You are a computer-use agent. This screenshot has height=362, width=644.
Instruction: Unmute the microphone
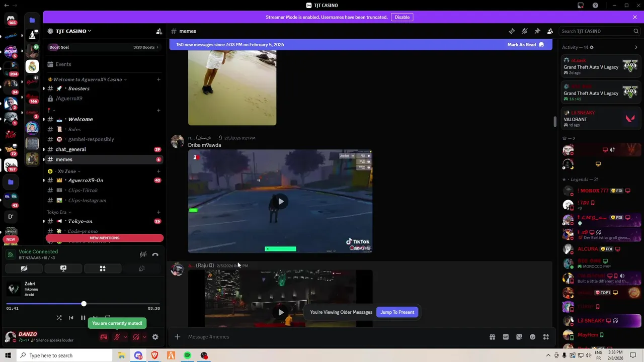pos(117,337)
